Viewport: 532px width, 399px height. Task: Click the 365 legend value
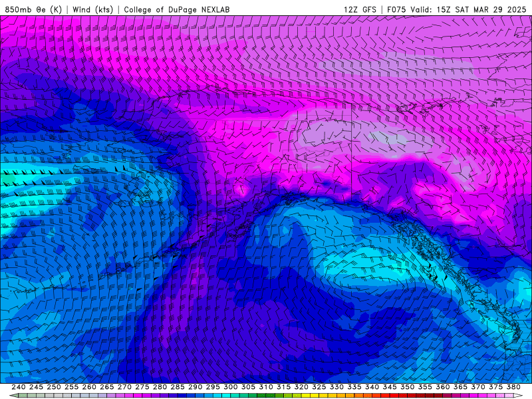pyautogui.click(x=460, y=387)
